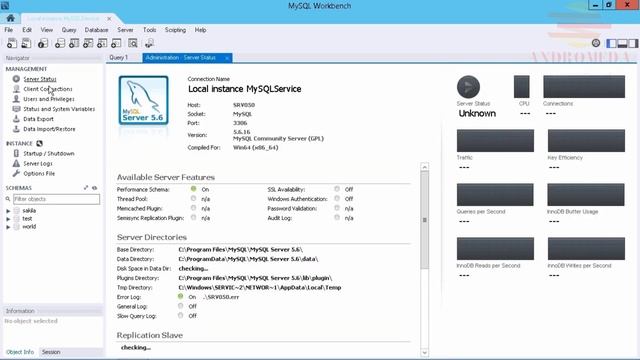
Task: Switch to the Session tab
Action: (x=51, y=352)
